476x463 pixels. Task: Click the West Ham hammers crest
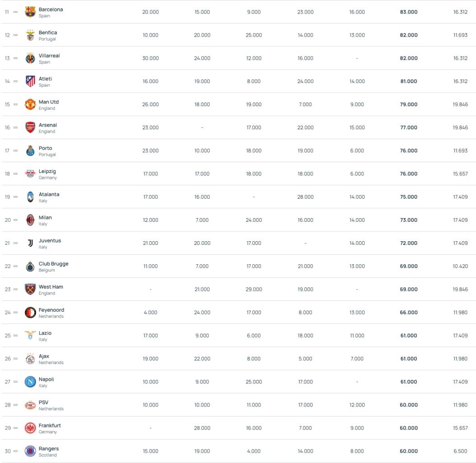tap(30, 290)
